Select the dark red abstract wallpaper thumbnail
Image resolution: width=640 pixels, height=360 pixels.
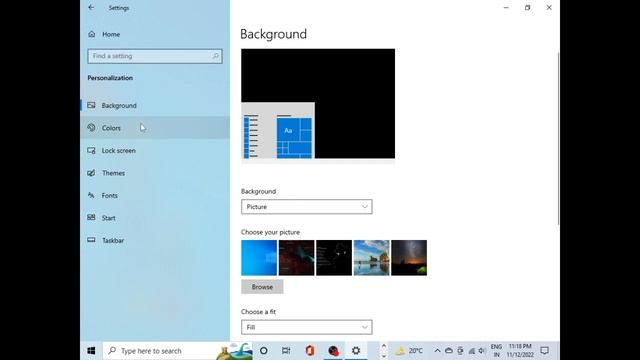coord(296,258)
